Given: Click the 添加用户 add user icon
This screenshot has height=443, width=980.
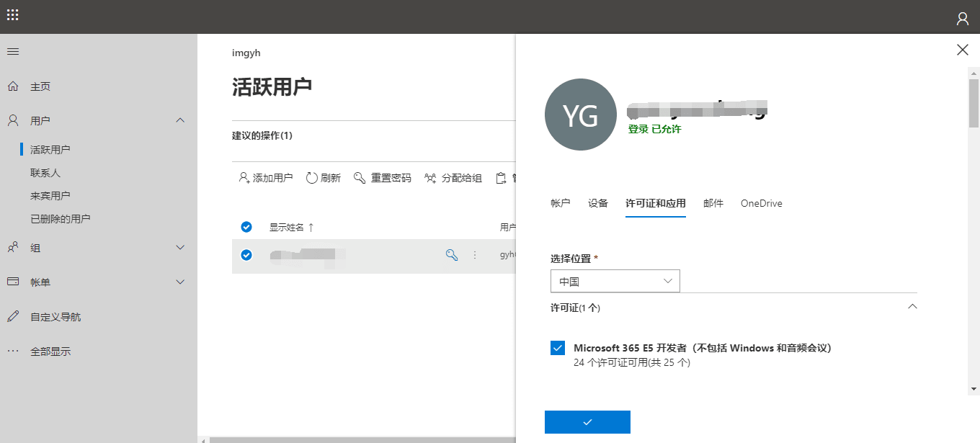Looking at the screenshot, I should pos(244,177).
